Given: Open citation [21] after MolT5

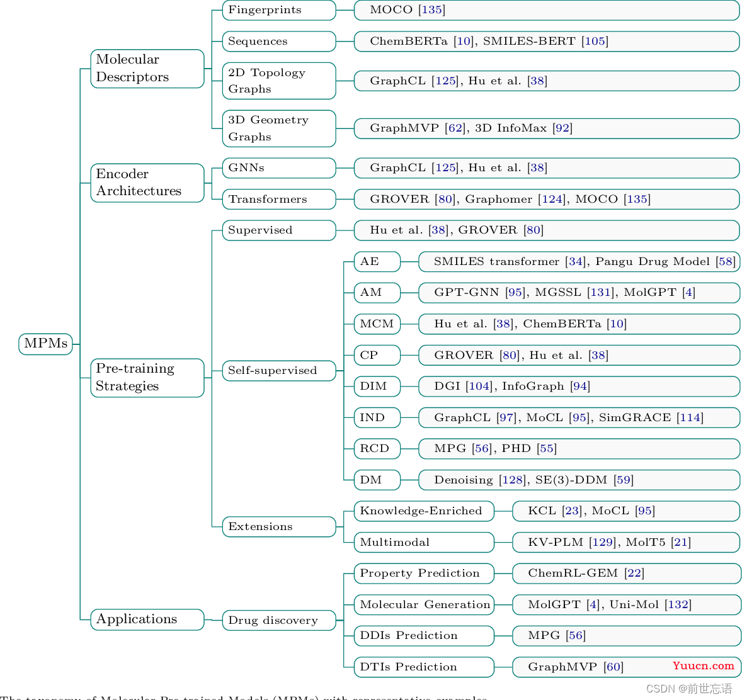Looking at the screenshot, I should point(681,542).
